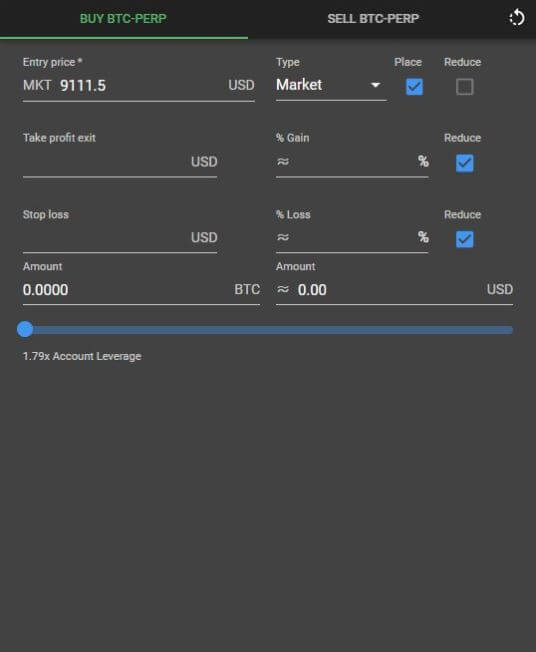Open the order Type dropdown arrow

point(375,85)
